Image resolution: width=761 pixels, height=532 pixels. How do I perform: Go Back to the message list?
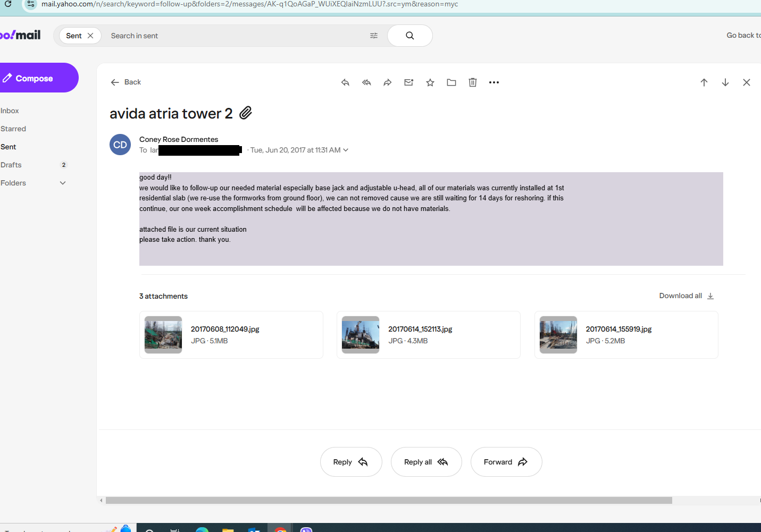126,82
